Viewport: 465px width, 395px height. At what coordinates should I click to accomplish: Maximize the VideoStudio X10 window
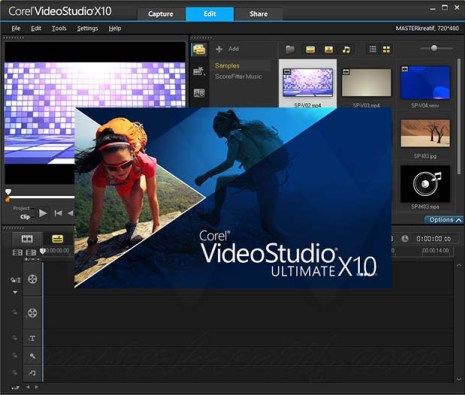(445, 7)
